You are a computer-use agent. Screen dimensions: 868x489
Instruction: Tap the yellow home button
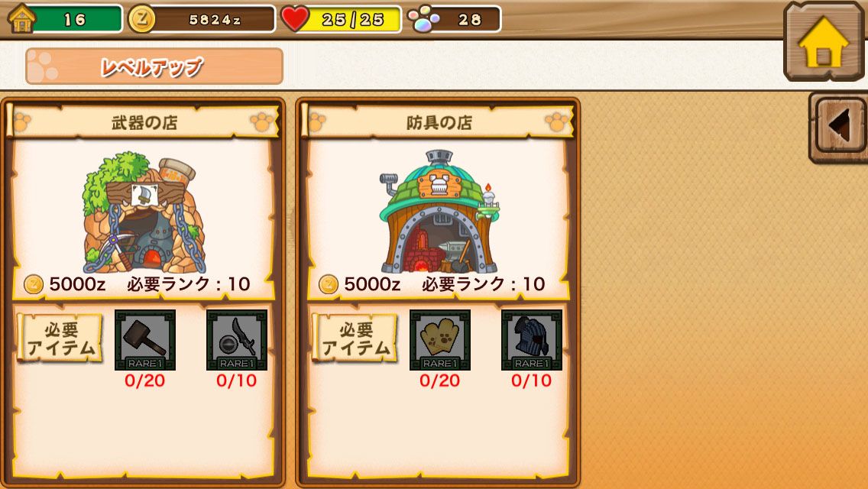(823, 41)
